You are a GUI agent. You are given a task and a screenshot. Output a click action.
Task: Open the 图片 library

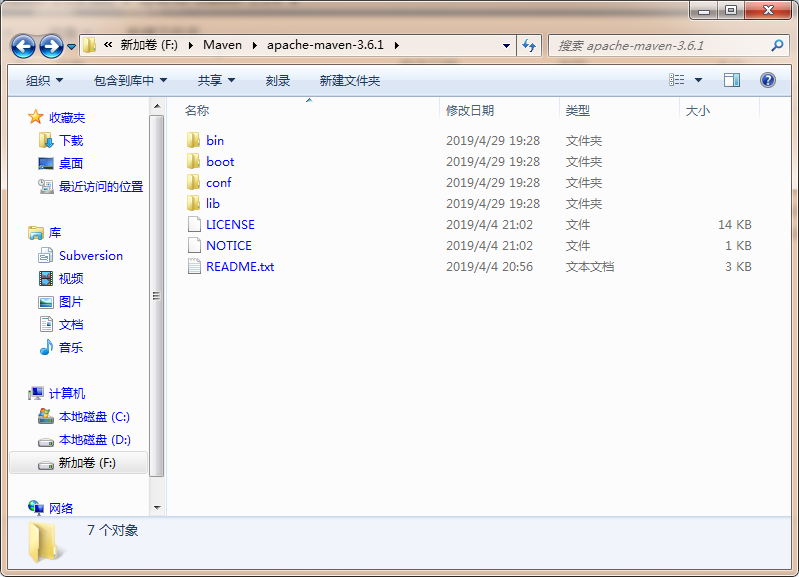(x=71, y=302)
